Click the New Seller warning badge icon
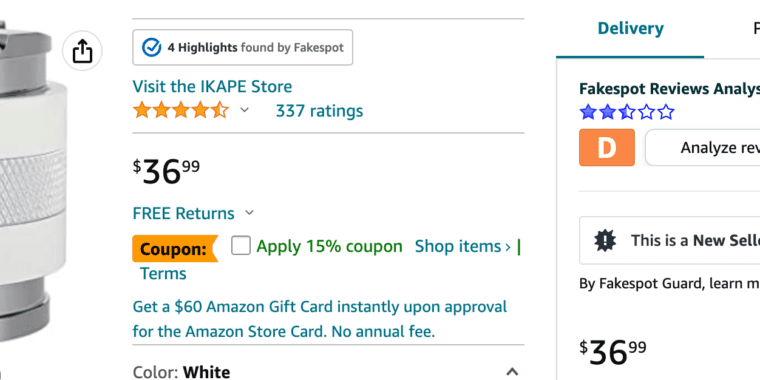This screenshot has width=760, height=380. click(605, 240)
